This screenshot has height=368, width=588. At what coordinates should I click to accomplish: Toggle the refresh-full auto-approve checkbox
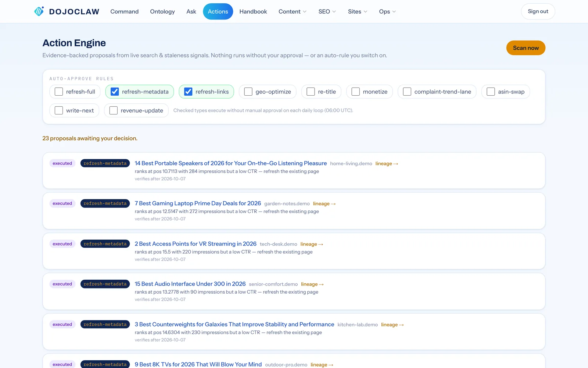[59, 92]
